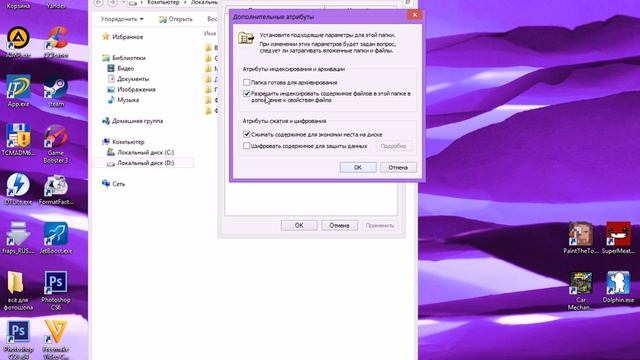Screen dimensions: 640x360
Task: Click 'Применить' in the properties window
Action: pos(380,225)
